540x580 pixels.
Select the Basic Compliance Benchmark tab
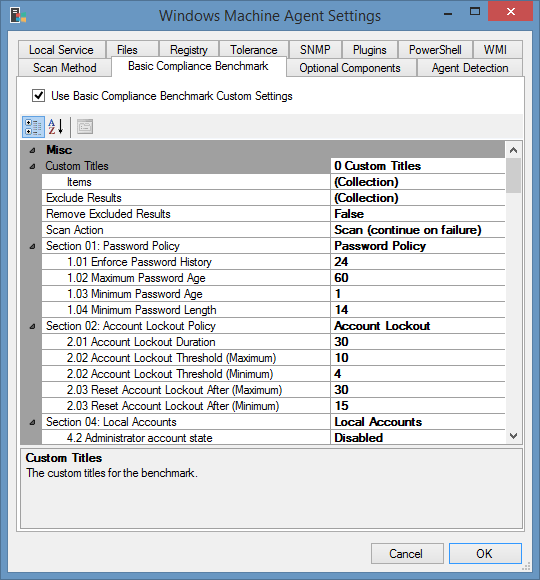199,66
